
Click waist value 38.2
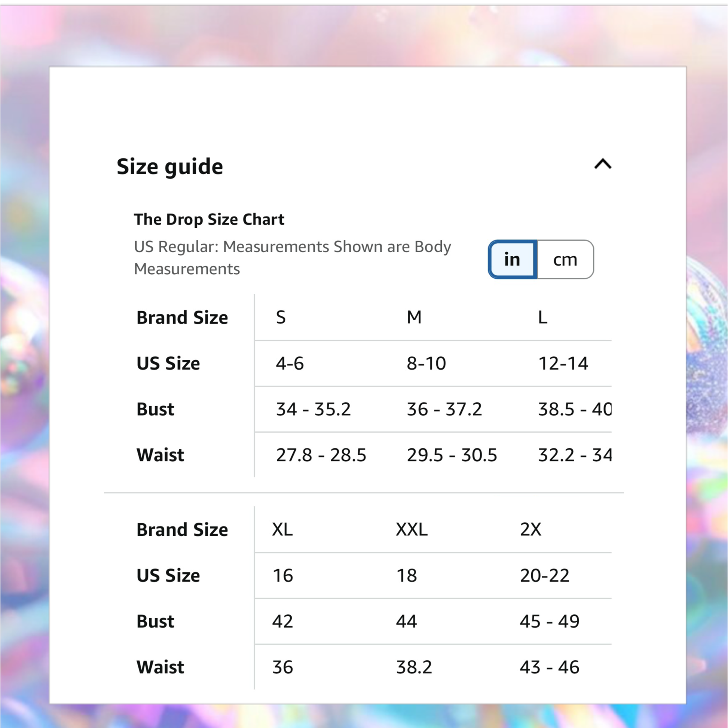click(414, 667)
